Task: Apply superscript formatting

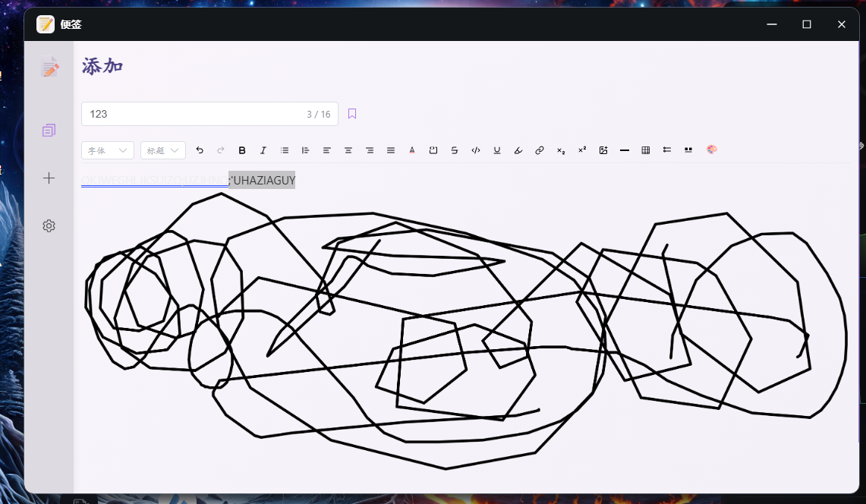Action: [581, 150]
